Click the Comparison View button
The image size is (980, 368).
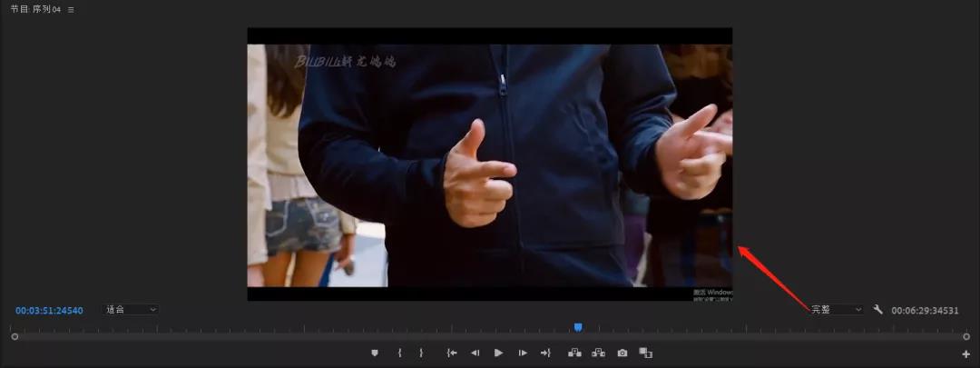[x=646, y=353]
